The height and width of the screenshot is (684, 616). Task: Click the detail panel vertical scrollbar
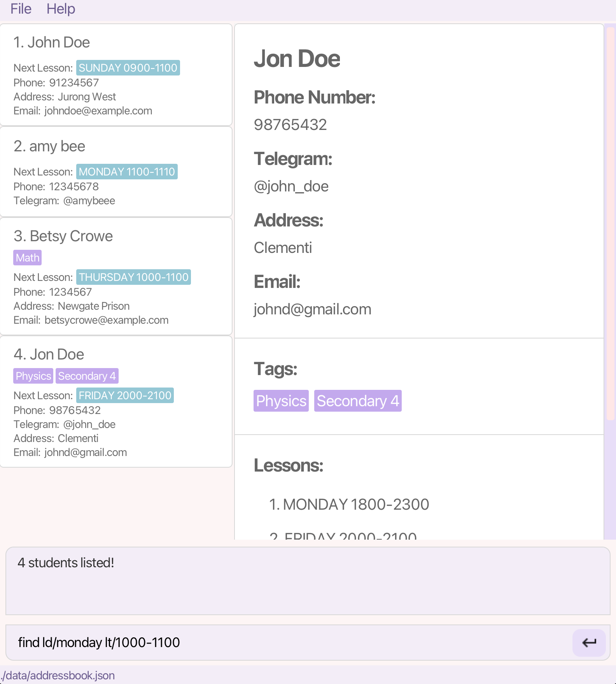(610, 223)
